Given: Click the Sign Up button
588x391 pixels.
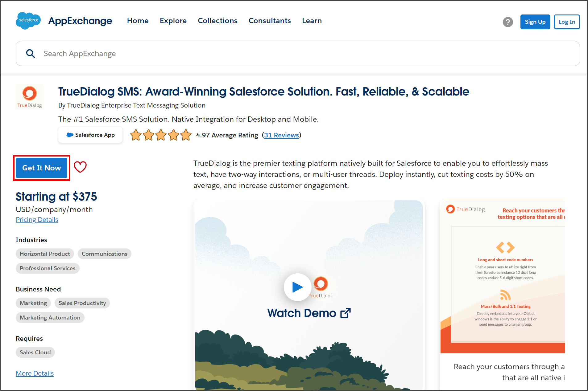Looking at the screenshot, I should pos(535,22).
